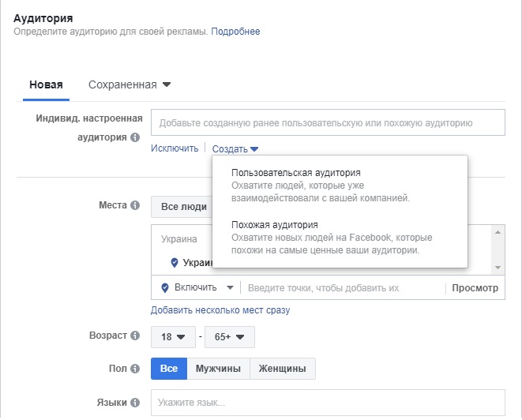The width and height of the screenshot is (522, 420).
Task: Open the Создать dropdown
Action: (x=235, y=148)
